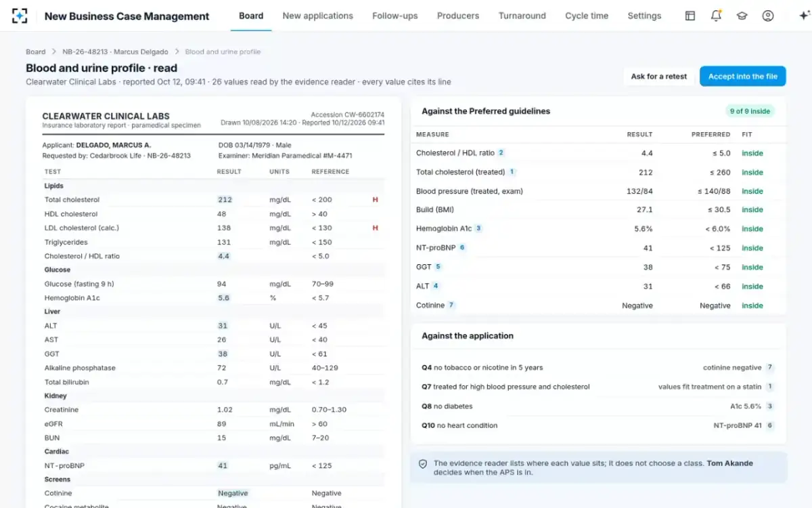Screen dimensions: 812x508
Task: Open the layout panel icon
Action: click(x=690, y=16)
